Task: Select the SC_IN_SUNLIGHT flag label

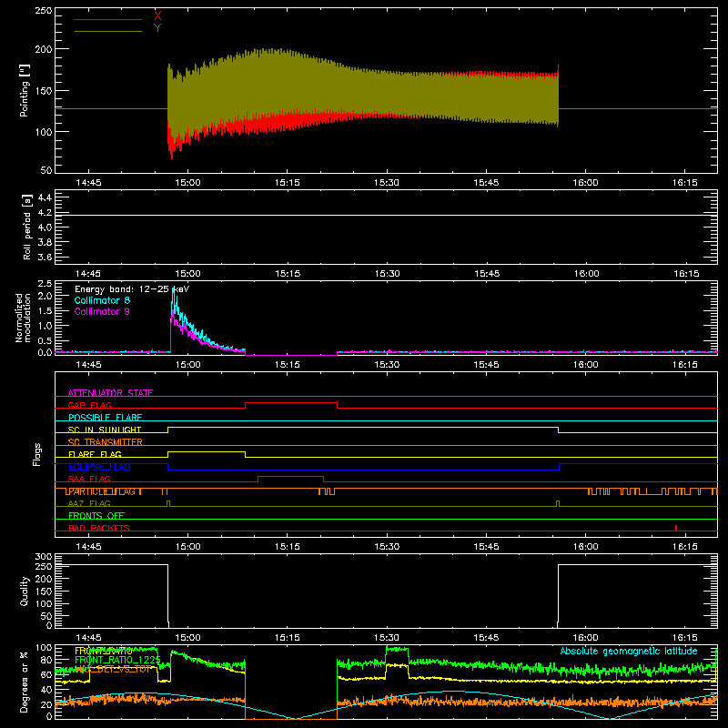Action: pyautogui.click(x=105, y=430)
